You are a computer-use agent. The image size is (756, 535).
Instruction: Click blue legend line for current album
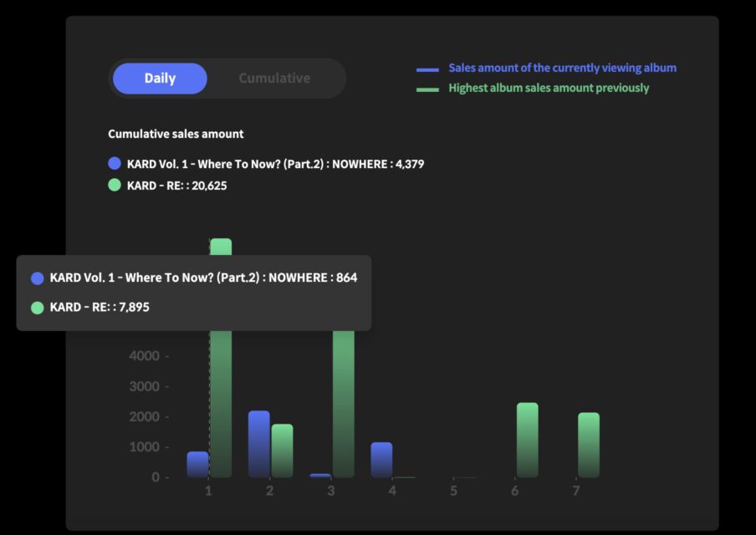[427, 70]
